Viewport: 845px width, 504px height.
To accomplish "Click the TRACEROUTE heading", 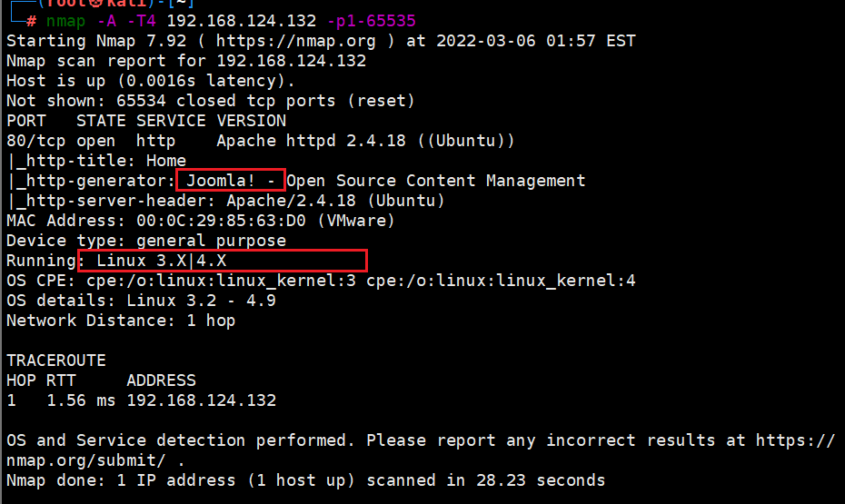I will click(x=56, y=361).
